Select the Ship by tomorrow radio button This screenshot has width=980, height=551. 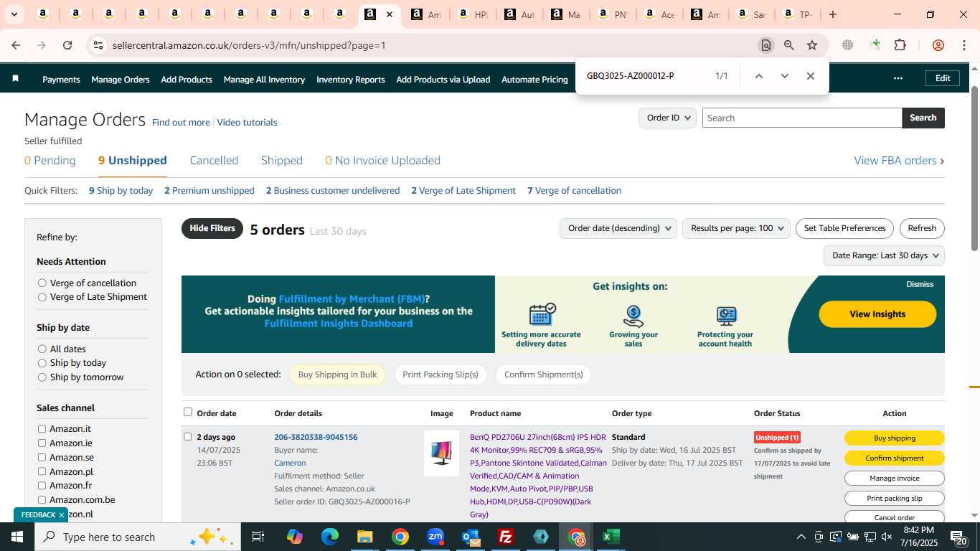42,377
